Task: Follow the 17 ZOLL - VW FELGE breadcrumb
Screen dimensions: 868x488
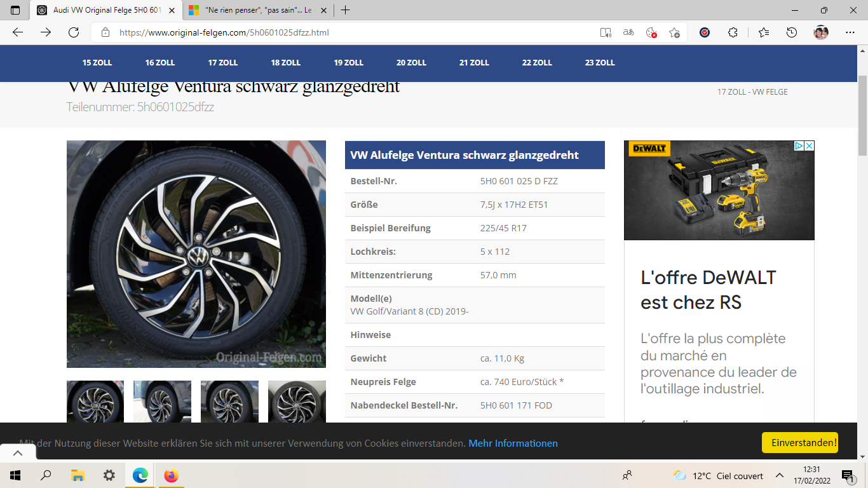Action: click(x=752, y=92)
